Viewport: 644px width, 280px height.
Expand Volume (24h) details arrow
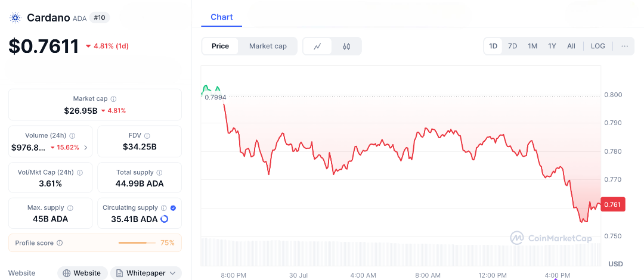[x=86, y=147]
